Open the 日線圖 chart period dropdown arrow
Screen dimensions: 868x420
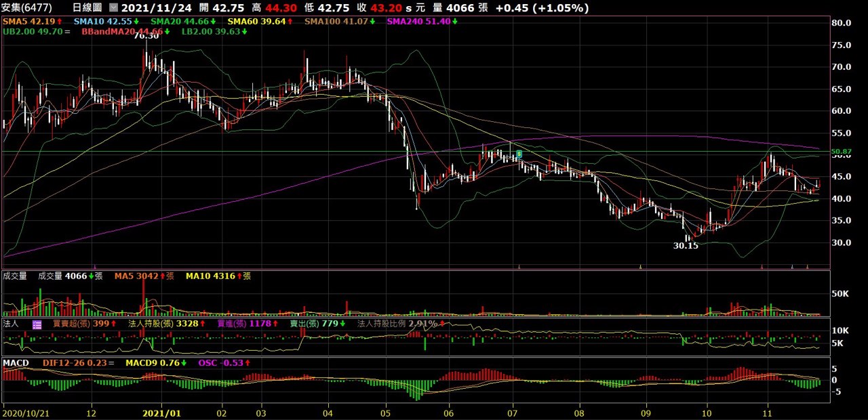click(x=113, y=8)
